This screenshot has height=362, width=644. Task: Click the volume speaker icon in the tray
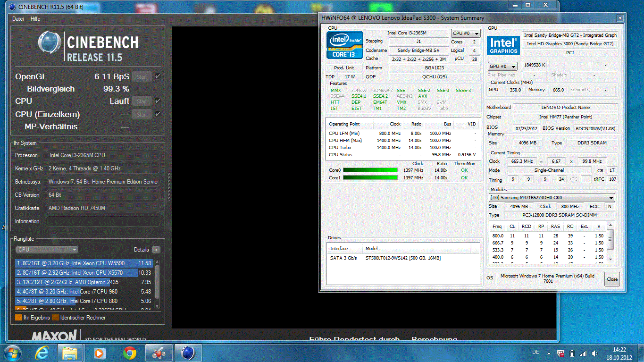coord(595,353)
